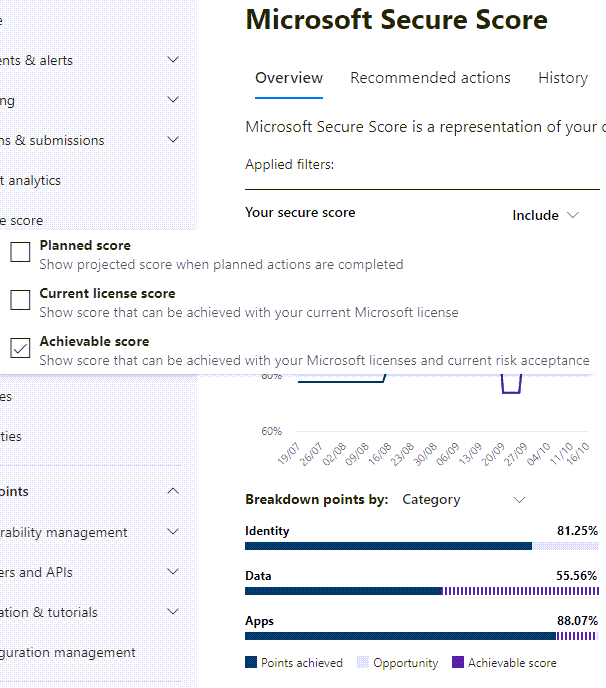The width and height of the screenshot is (606, 688).
Task: Click the Achievable score legend swatch
Action: (x=458, y=663)
